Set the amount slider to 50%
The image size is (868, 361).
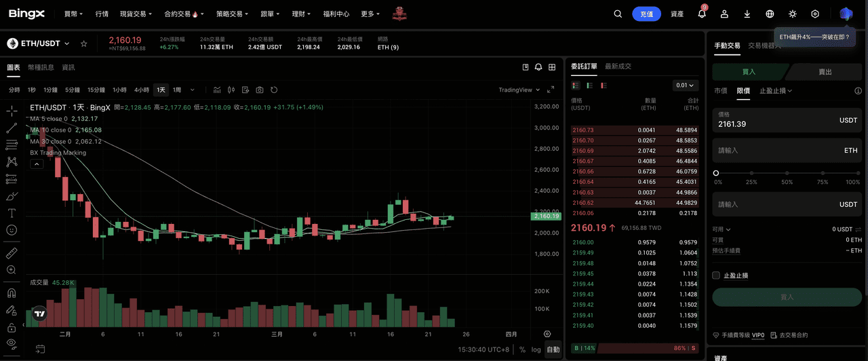coord(787,173)
